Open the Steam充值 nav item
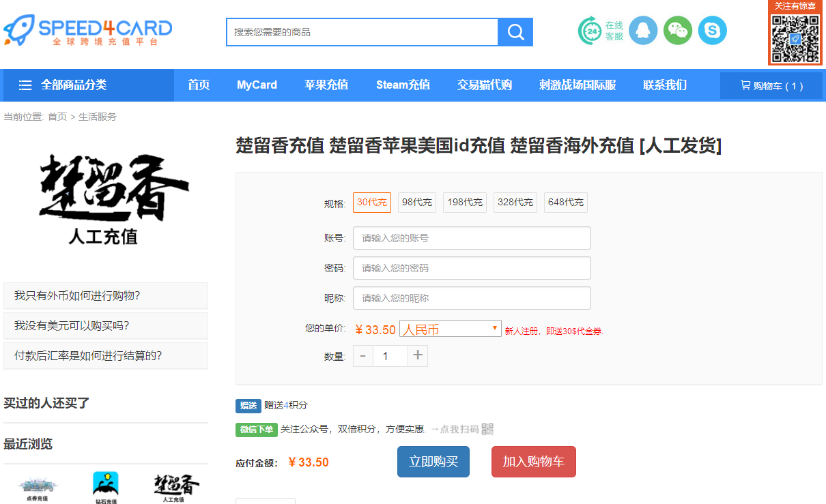The width and height of the screenshot is (826, 504). point(403,85)
